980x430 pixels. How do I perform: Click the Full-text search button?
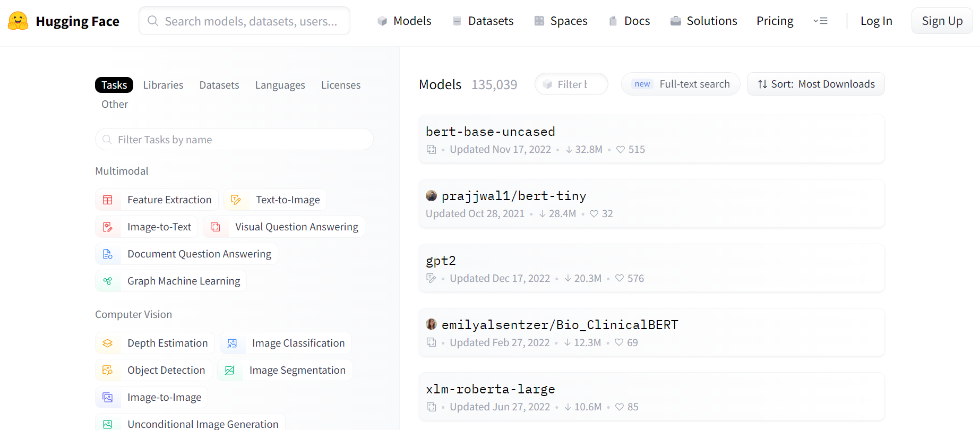click(x=681, y=84)
